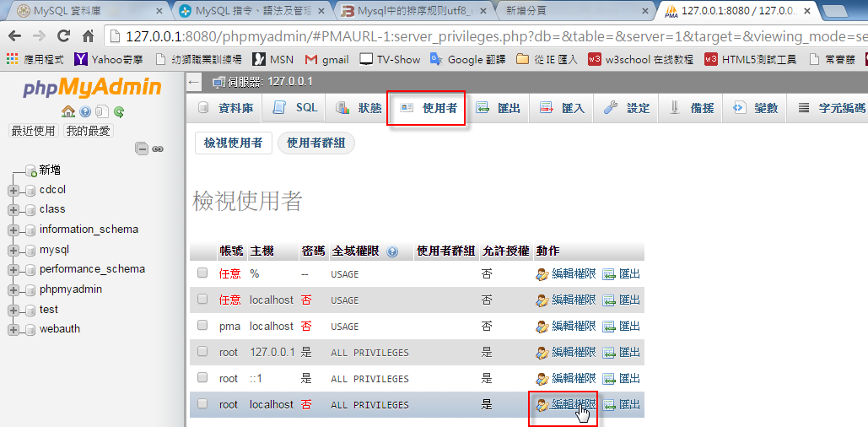Viewport: 868px width, 427px height.
Task: Click browser forward arrow button
Action: coord(40,36)
